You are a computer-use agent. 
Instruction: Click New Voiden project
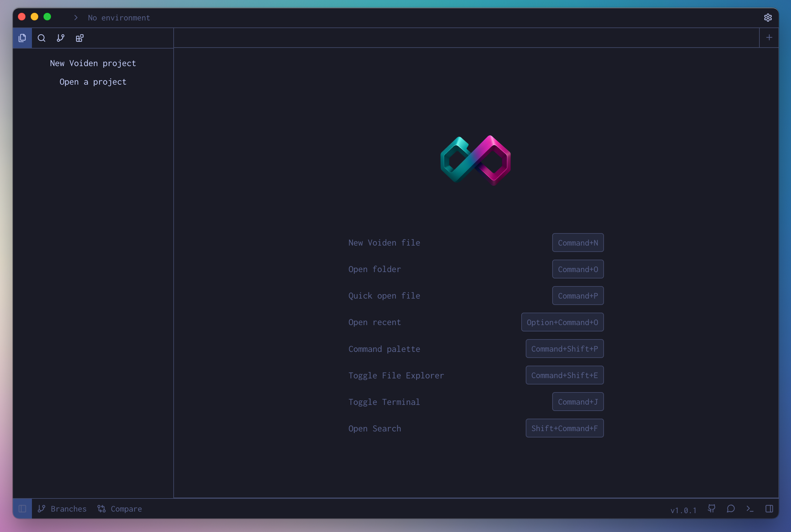coord(93,63)
